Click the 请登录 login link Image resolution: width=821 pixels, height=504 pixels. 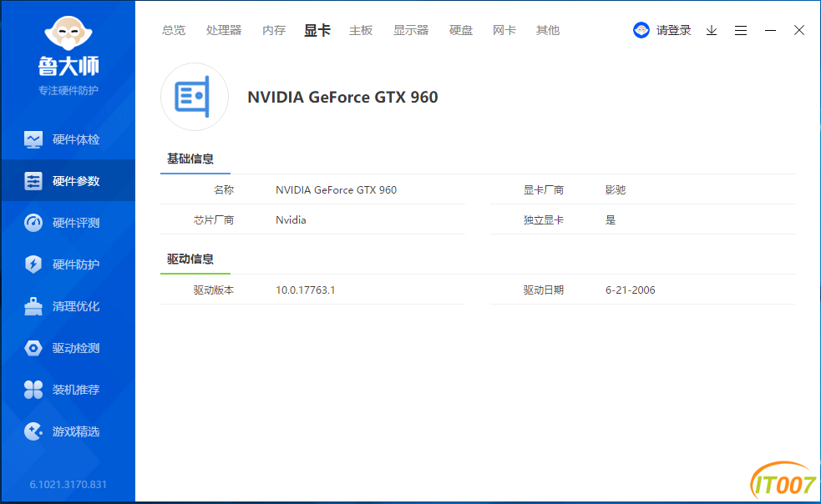coord(673,30)
